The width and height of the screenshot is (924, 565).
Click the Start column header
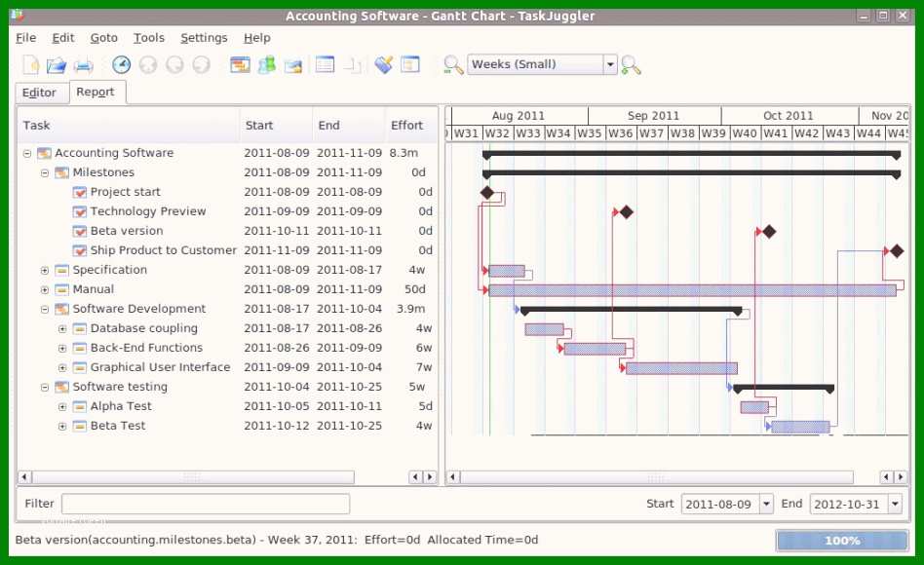(x=276, y=125)
